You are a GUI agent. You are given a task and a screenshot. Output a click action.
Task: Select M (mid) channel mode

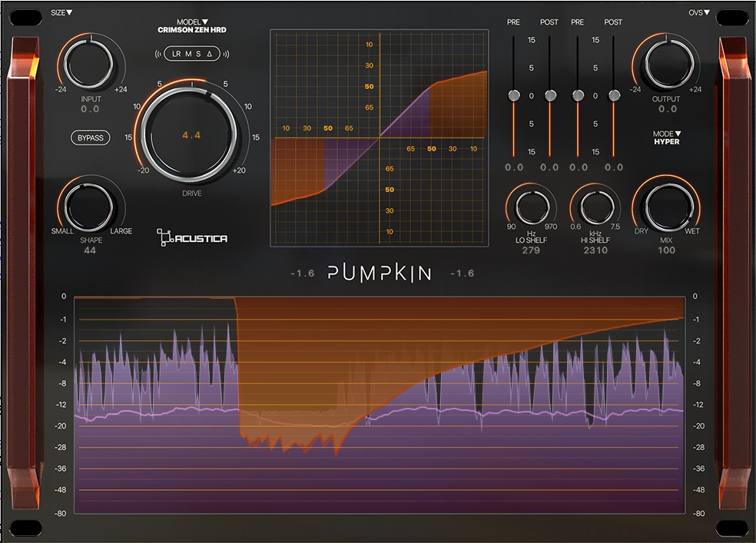click(x=188, y=54)
